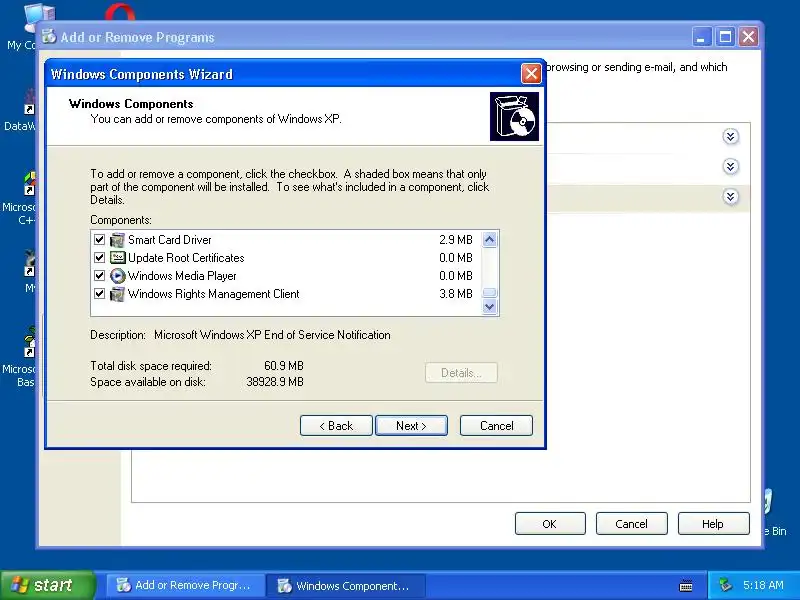Click Cancel in Add or Remove Programs window
This screenshot has width=800, height=600.
[x=632, y=524]
